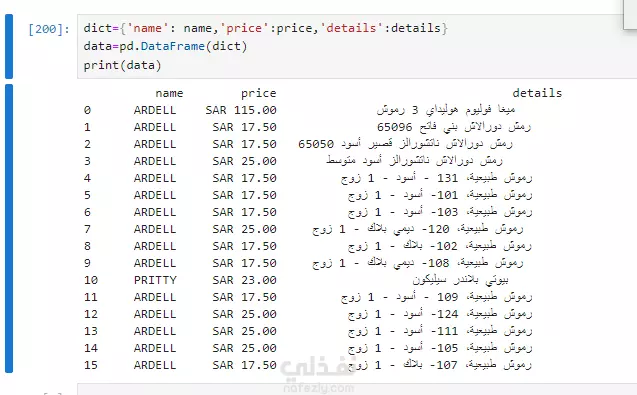This screenshot has height=395, width=637.
Task: Select the cell prompt labeled [200]
Action: click(49, 29)
